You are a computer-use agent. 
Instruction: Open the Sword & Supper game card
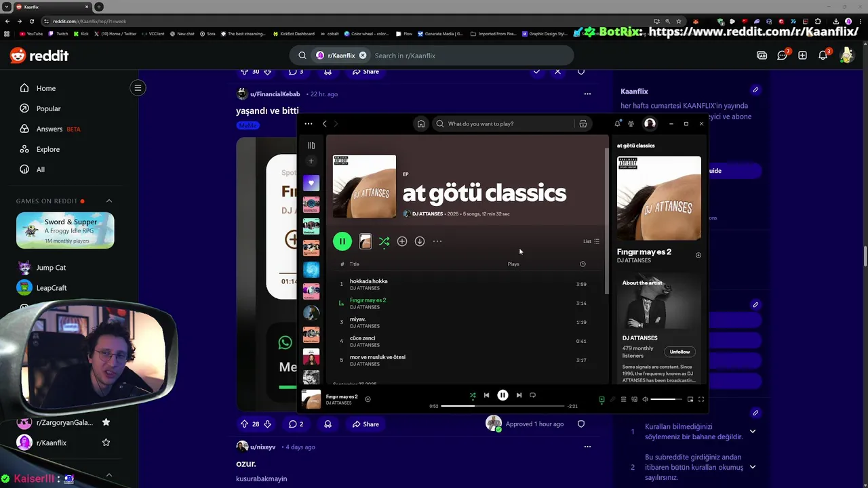(65, 230)
